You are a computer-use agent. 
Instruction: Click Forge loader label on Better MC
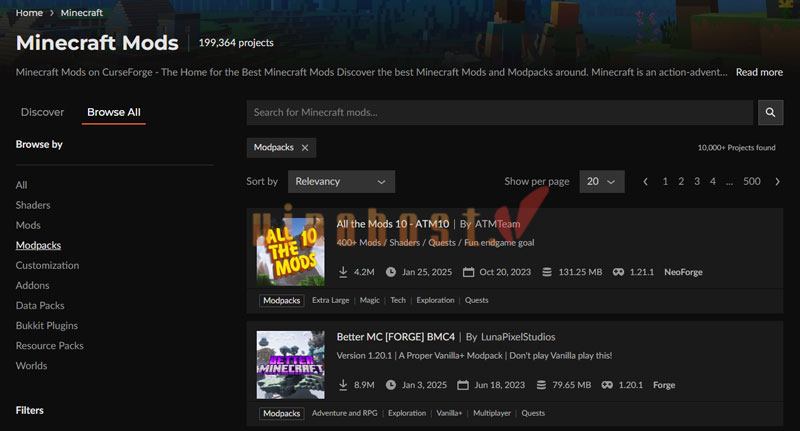click(x=664, y=385)
